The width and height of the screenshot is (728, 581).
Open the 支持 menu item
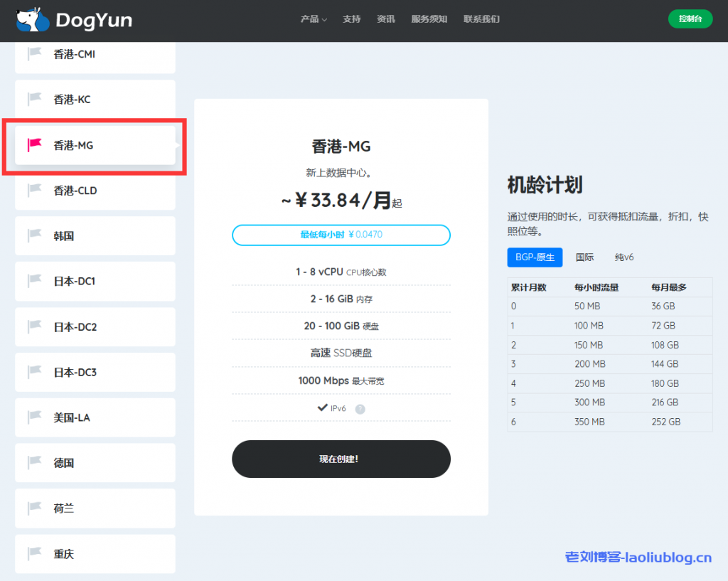click(351, 19)
